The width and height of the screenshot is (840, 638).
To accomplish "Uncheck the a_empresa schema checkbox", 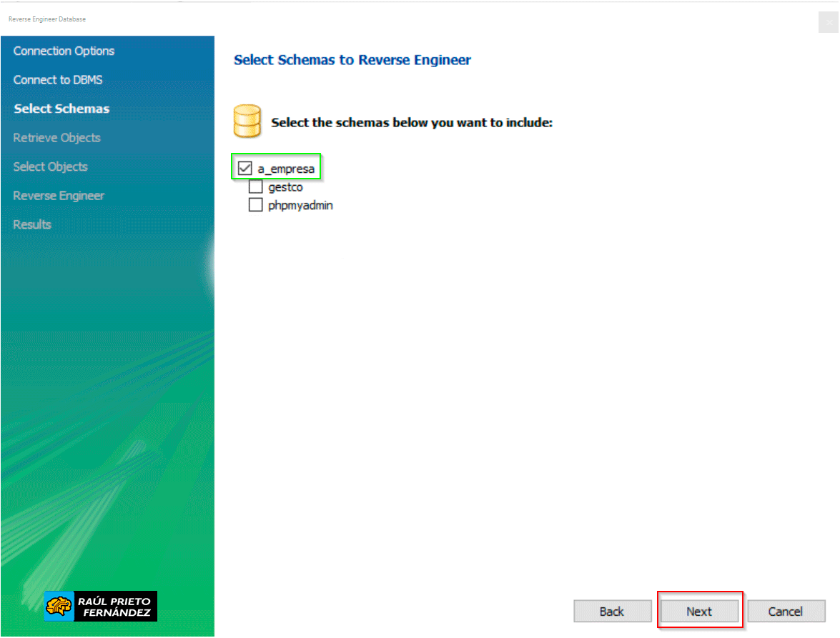I will pyautogui.click(x=245, y=169).
